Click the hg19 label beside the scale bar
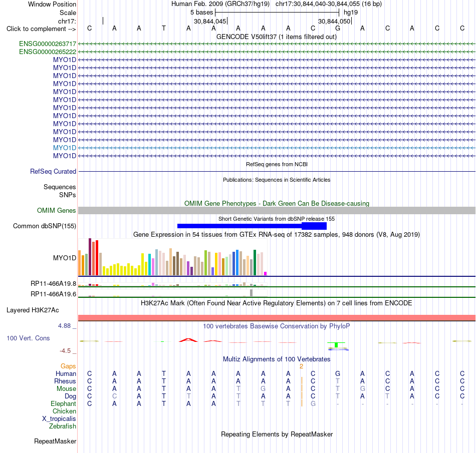 pos(351,13)
